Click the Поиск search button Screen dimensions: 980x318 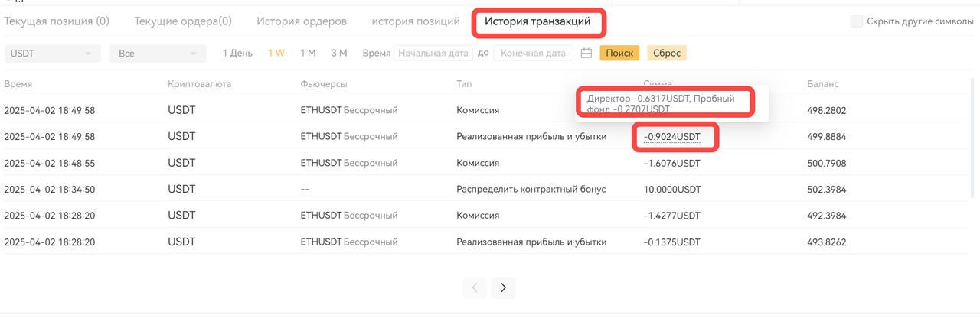point(620,54)
